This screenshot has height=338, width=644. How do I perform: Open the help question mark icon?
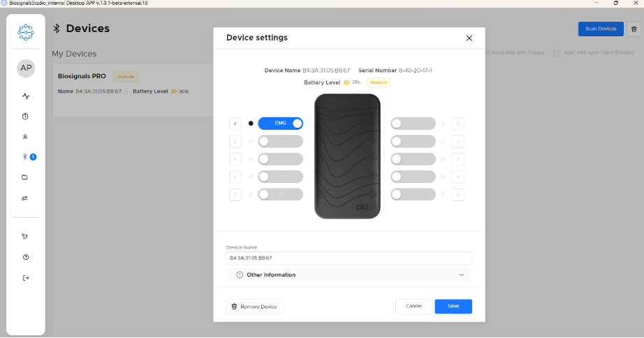[26, 257]
